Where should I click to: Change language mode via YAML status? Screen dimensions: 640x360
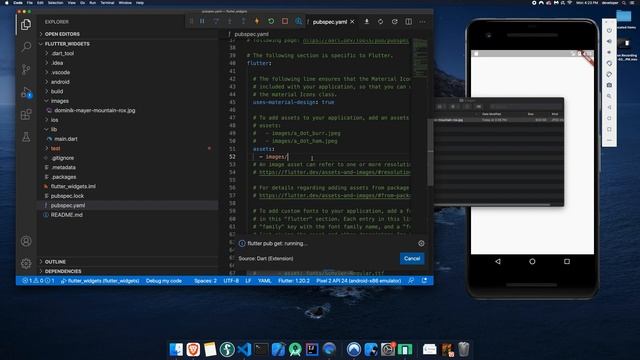[264, 281]
